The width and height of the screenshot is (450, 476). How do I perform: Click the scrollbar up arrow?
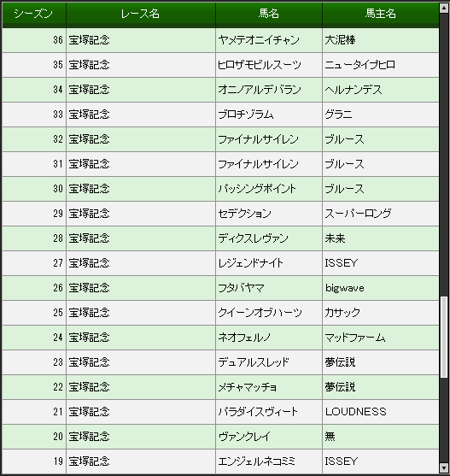[x=444, y=8]
